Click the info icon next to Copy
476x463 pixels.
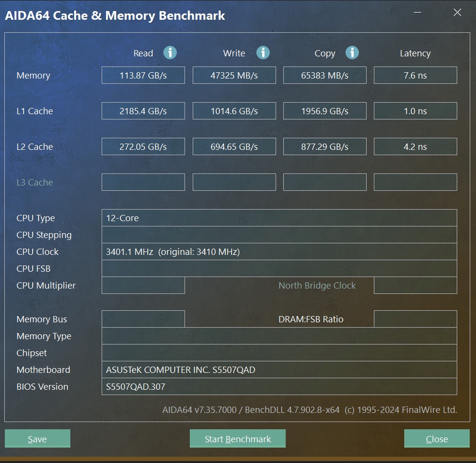point(352,53)
